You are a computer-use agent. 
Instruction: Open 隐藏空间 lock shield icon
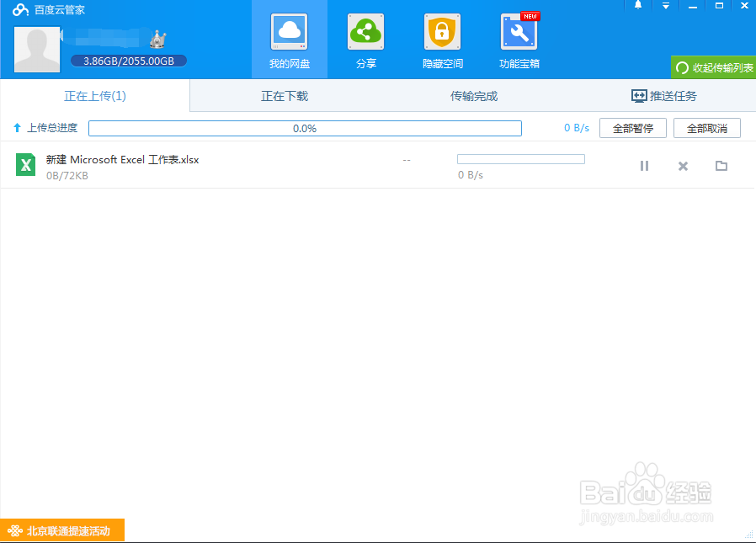pos(442,32)
